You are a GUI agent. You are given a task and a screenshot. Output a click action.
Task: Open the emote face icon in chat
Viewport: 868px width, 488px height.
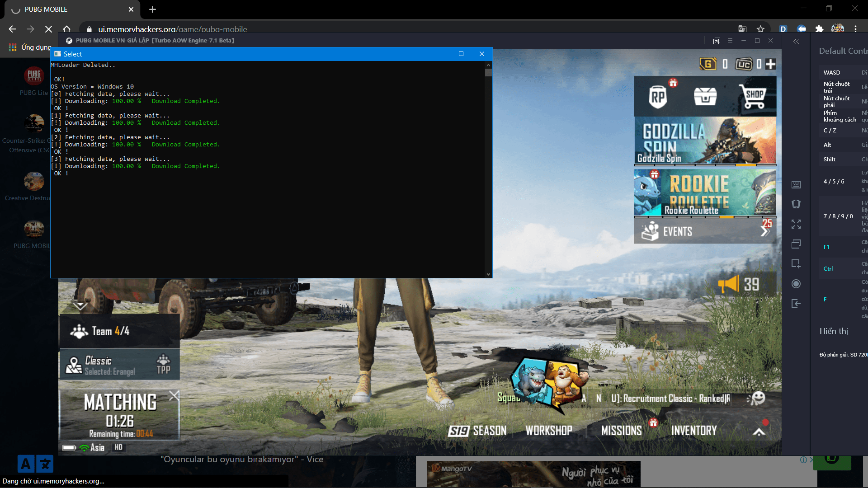756,398
